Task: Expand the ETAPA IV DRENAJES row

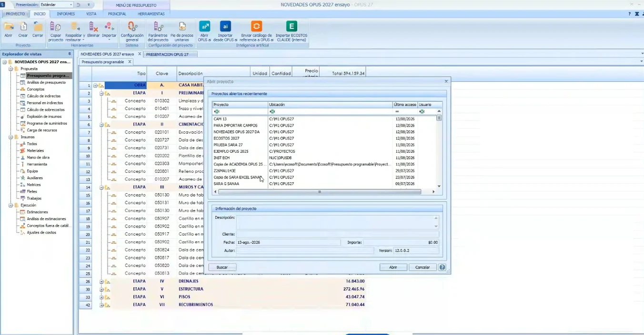Action: (101, 281)
